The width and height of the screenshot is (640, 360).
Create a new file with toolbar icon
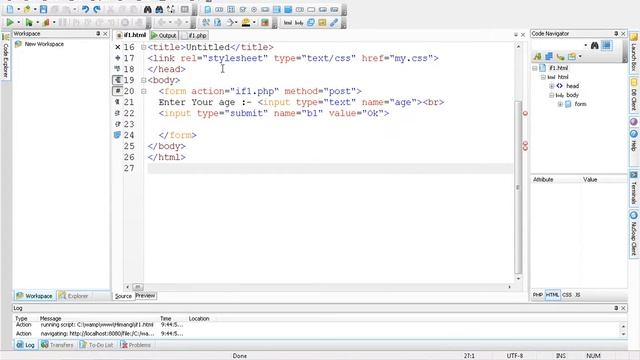coord(10,9)
